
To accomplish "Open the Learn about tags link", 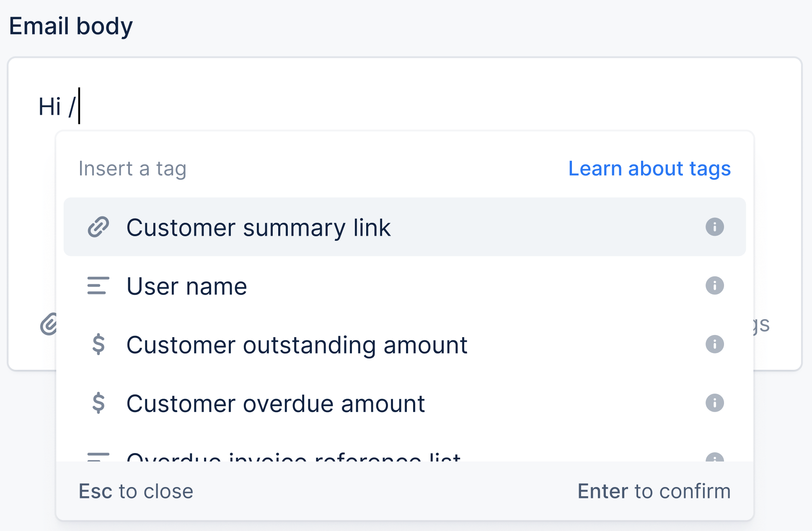I will pos(649,169).
